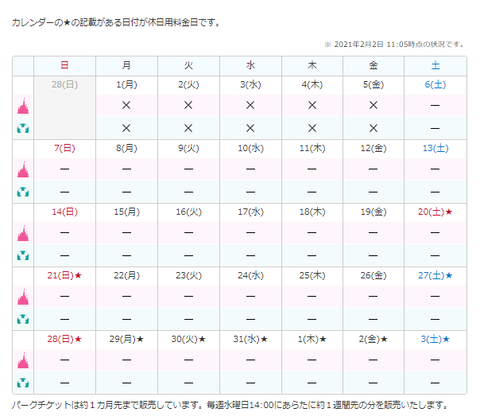Click the パークチケット sales notice text
The width and height of the screenshot is (480, 420).
[x=230, y=405]
